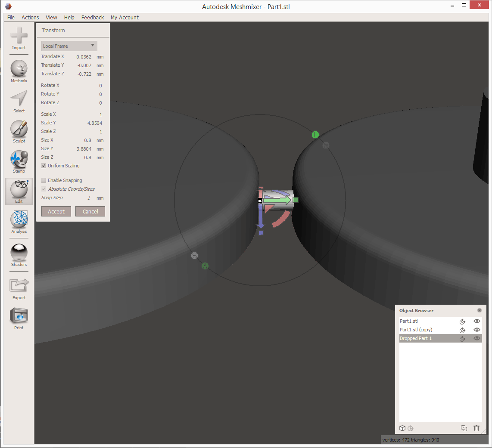
Task: Click the blue downward arrow translate handle
Action: click(261, 216)
